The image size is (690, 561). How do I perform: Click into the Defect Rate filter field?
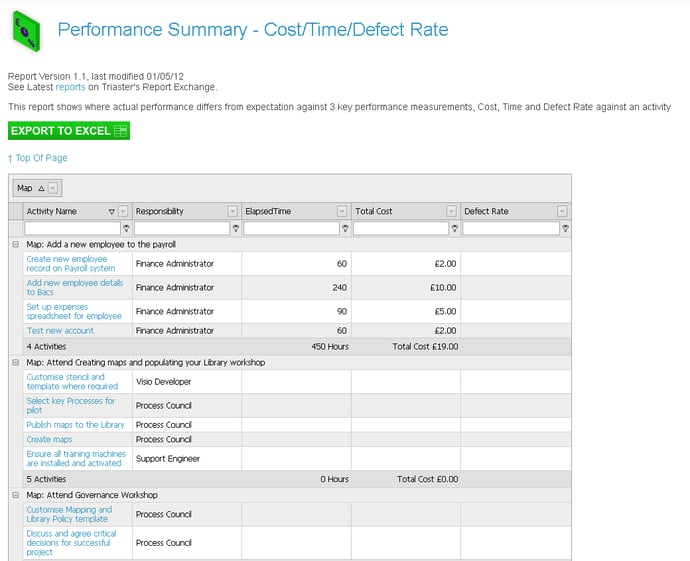pyautogui.click(x=511, y=228)
